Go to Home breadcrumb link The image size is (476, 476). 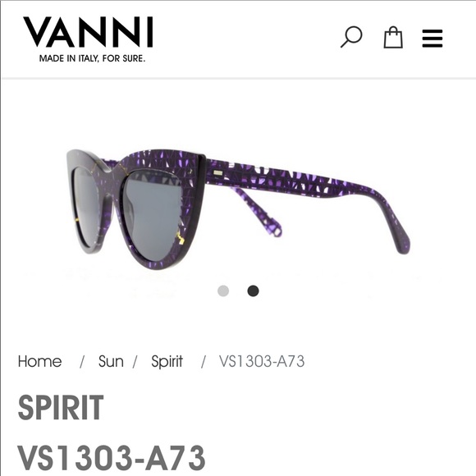click(39, 361)
